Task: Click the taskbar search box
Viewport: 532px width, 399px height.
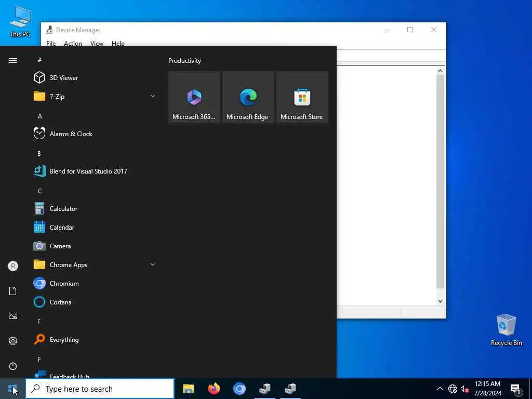Action: (100, 389)
